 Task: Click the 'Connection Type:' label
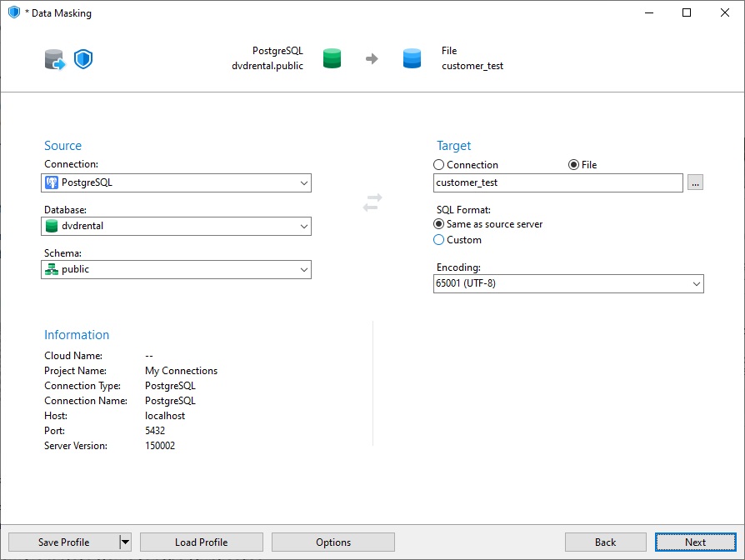(x=82, y=386)
